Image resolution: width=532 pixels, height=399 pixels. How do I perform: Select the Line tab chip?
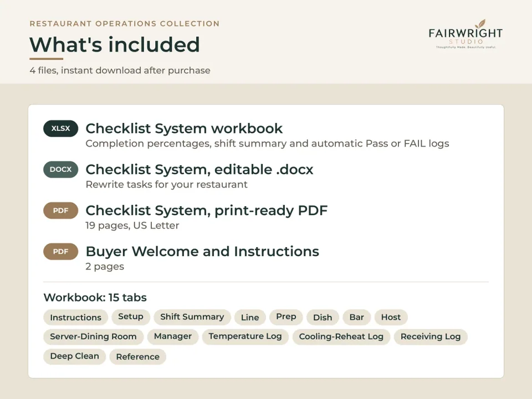click(x=250, y=317)
